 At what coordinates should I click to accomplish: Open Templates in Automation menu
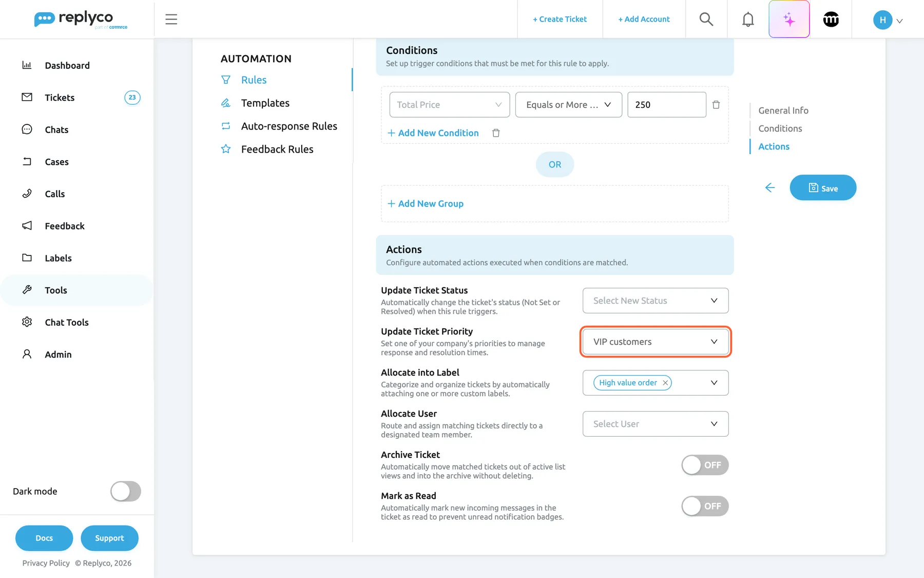(265, 103)
